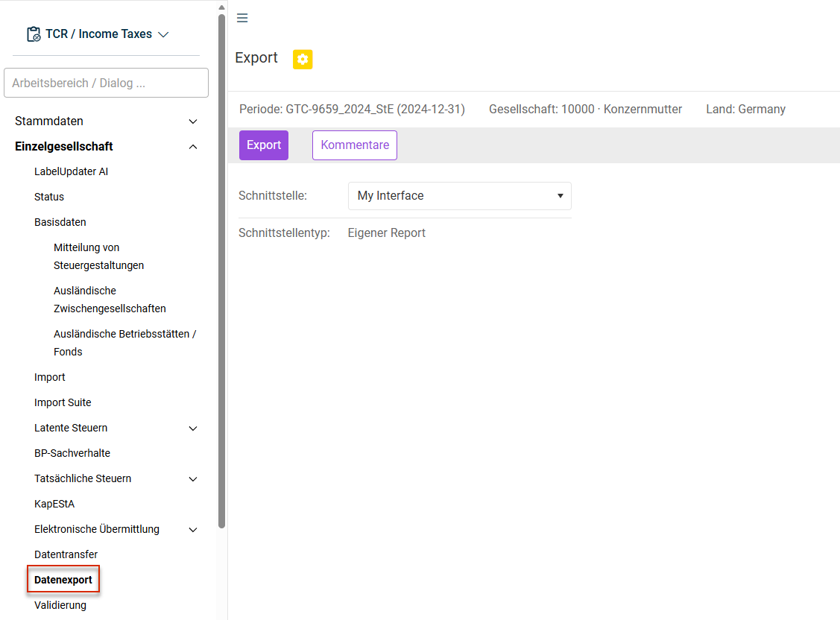Viewport: 840px width, 620px height.
Task: Open the Status menu item
Action: [49, 197]
